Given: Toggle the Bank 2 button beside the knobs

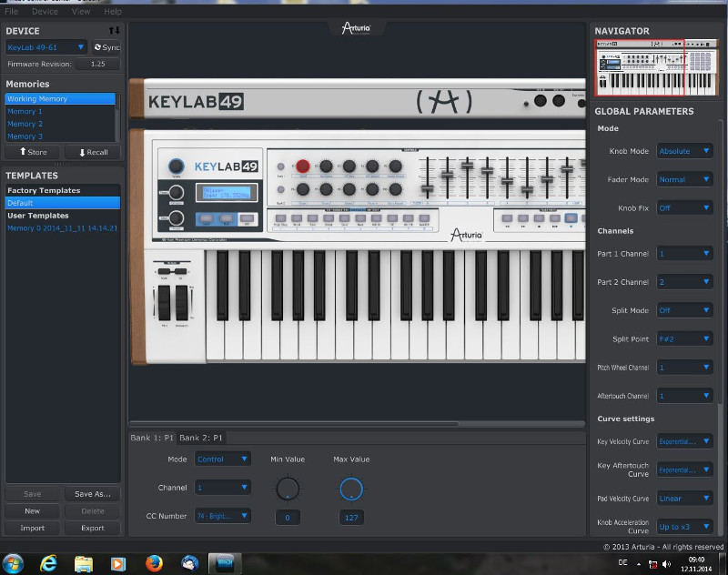Looking at the screenshot, I should [280, 189].
